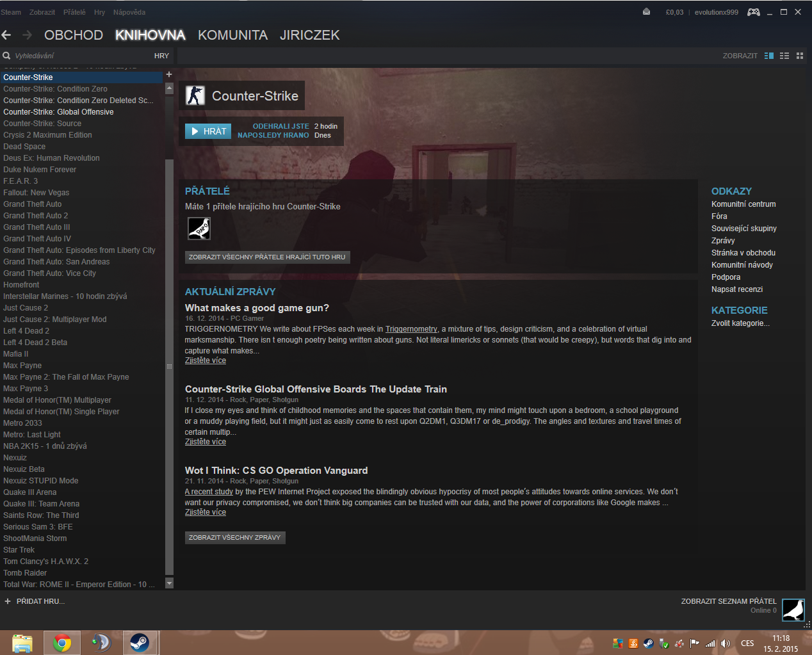Screen dimensions: 812x655
Task: Open Big Picture mode controller icon
Action: tap(754, 12)
